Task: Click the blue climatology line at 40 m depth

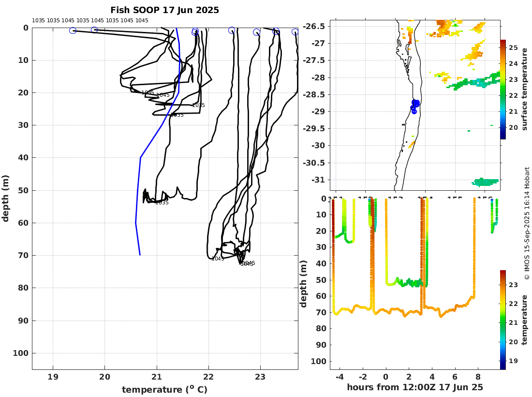Action: (140, 157)
